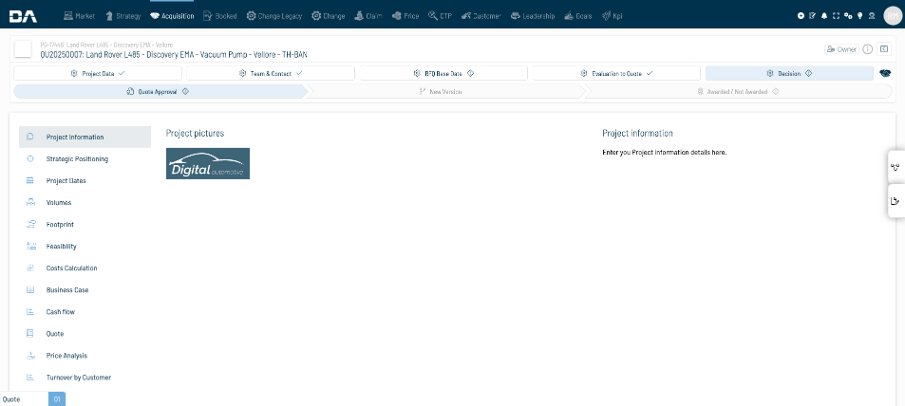Click the DA logo in the header
This screenshot has height=406, width=905.
coord(23,16)
